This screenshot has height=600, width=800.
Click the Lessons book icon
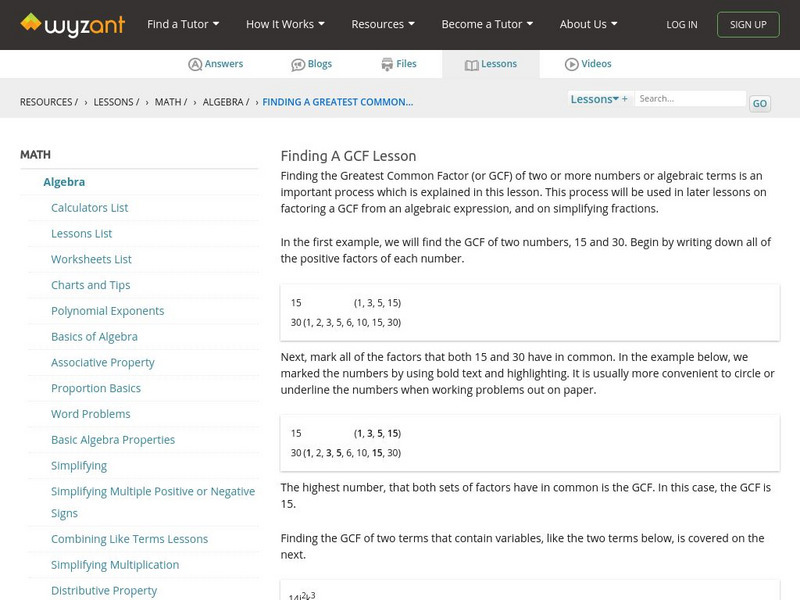click(471, 65)
